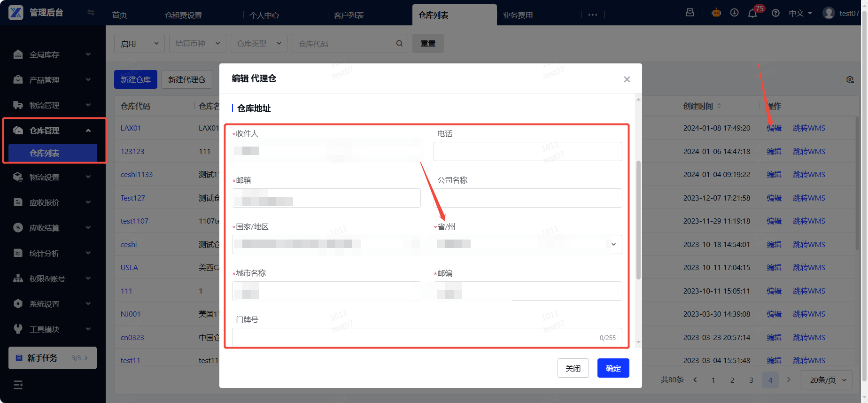Go to page 3 of results
Viewport: 868px width, 403px height.
pyautogui.click(x=751, y=380)
